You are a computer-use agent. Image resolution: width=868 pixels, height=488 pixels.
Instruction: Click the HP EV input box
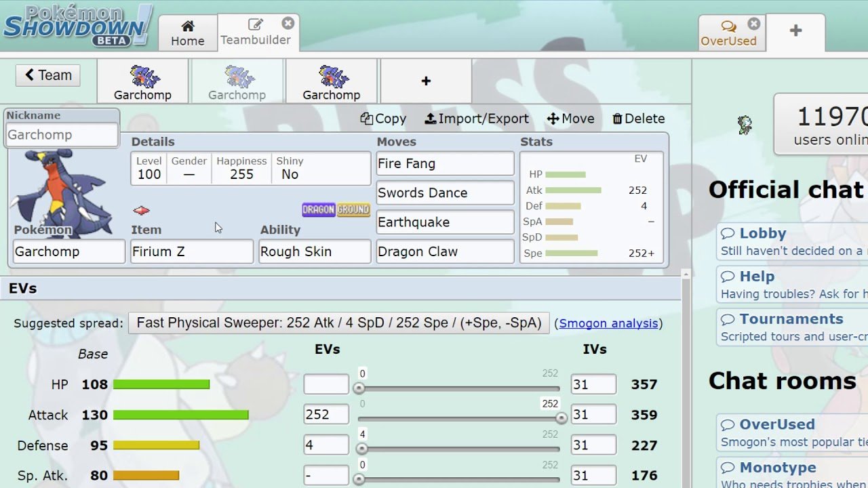pyautogui.click(x=326, y=384)
